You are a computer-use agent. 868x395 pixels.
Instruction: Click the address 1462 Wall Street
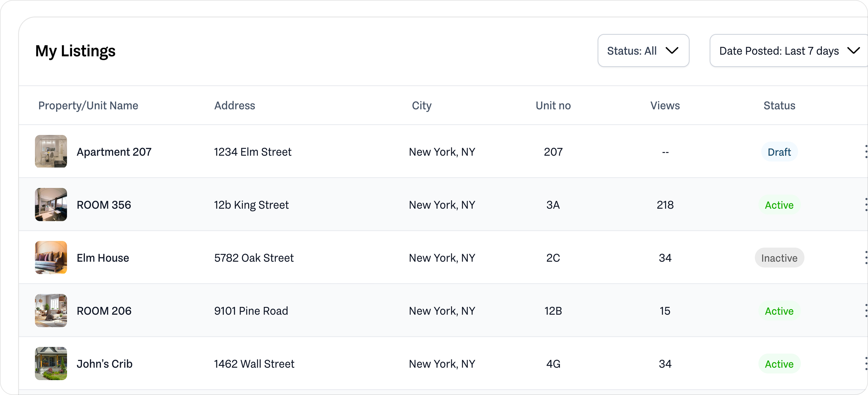[x=254, y=364]
